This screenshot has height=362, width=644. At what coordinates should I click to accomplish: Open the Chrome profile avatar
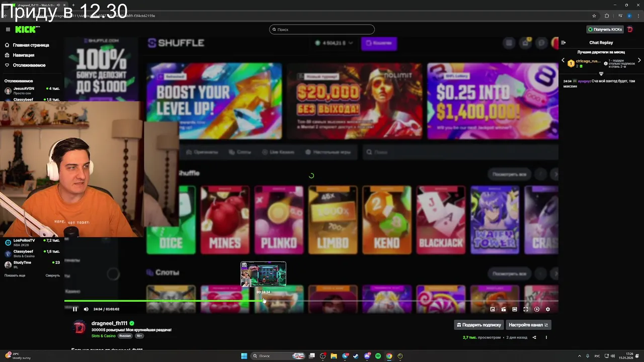(x=629, y=16)
